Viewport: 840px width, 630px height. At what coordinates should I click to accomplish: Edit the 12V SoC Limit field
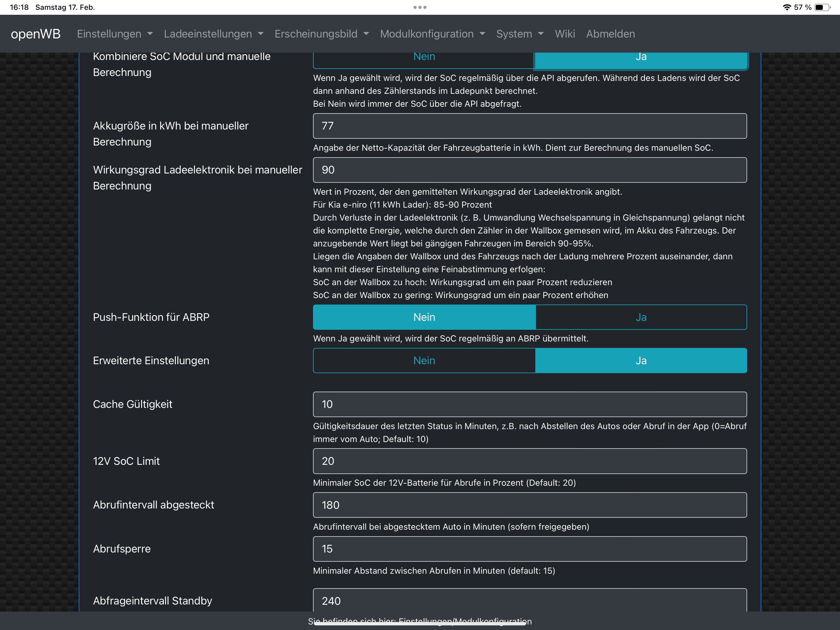[x=529, y=461]
